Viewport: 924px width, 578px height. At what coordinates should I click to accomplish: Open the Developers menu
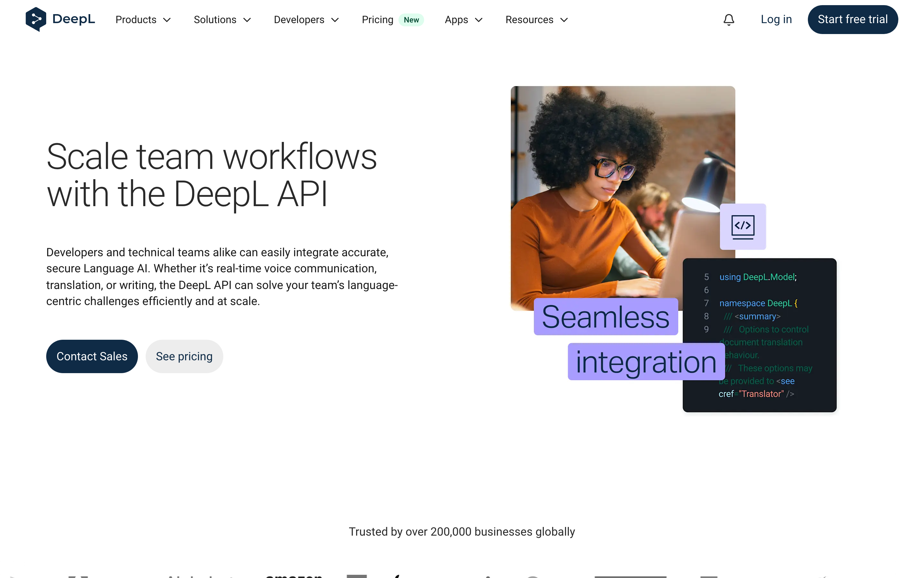click(x=307, y=20)
